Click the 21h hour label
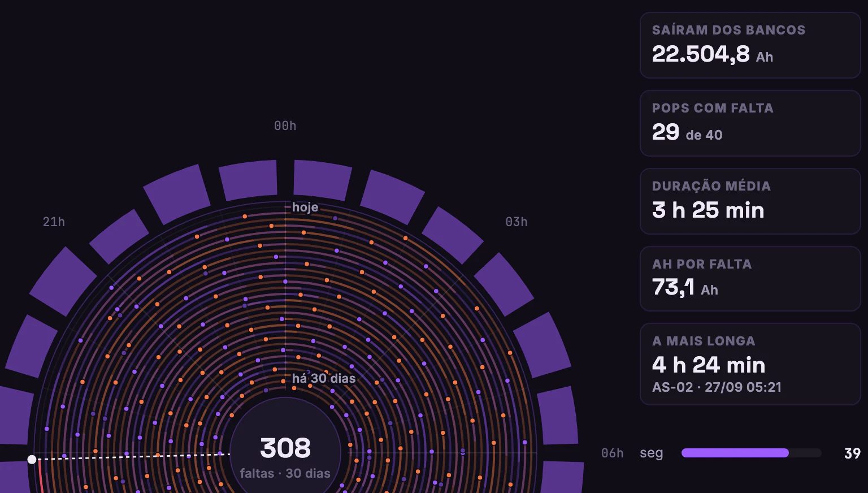This screenshot has height=493, width=868. (x=54, y=222)
